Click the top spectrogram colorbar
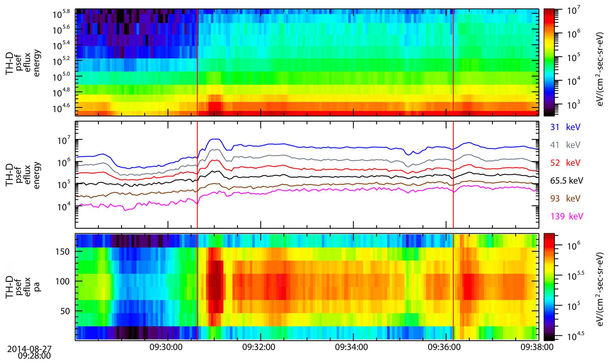The image size is (609, 364). (x=549, y=62)
